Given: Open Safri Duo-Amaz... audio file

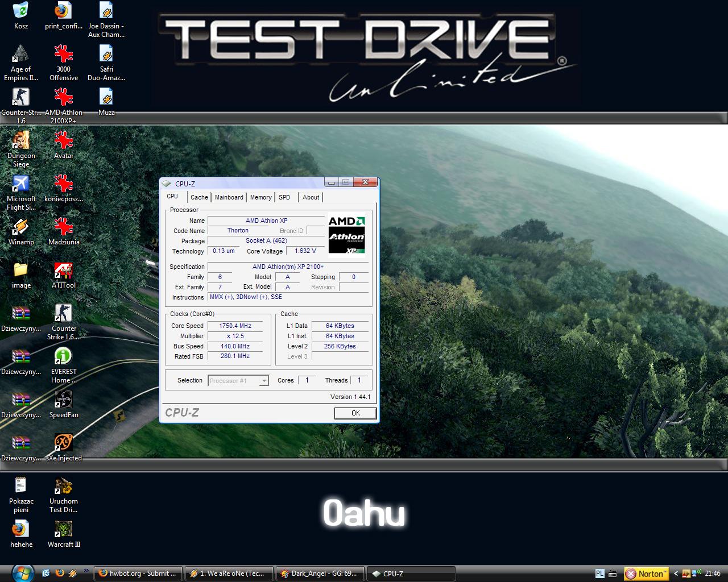Looking at the screenshot, I should 106,63.
